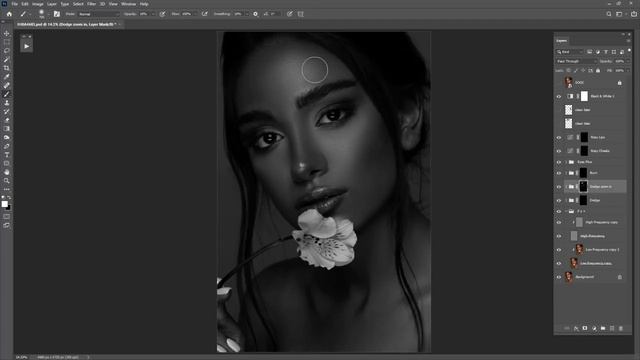Click the brush Opacity value field
The width and height of the screenshot is (640, 360).
click(x=144, y=14)
